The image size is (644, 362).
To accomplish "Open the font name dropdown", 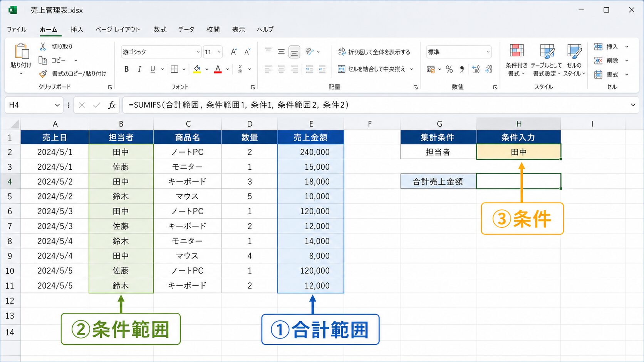I will pyautogui.click(x=198, y=52).
